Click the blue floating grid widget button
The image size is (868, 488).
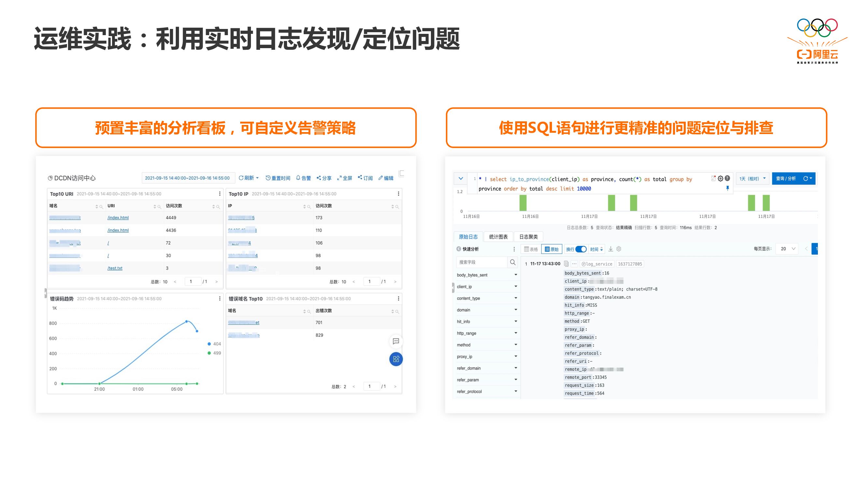coord(396,359)
